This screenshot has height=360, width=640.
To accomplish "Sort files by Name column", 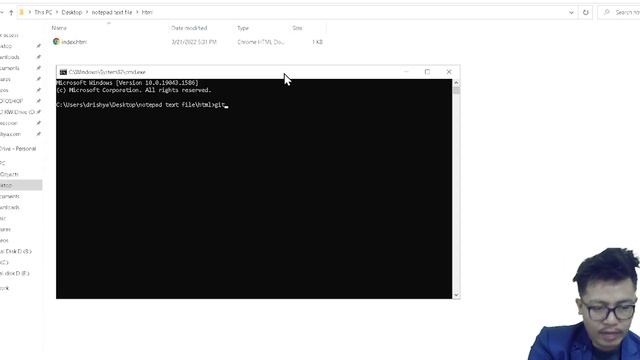I will coord(59,28).
